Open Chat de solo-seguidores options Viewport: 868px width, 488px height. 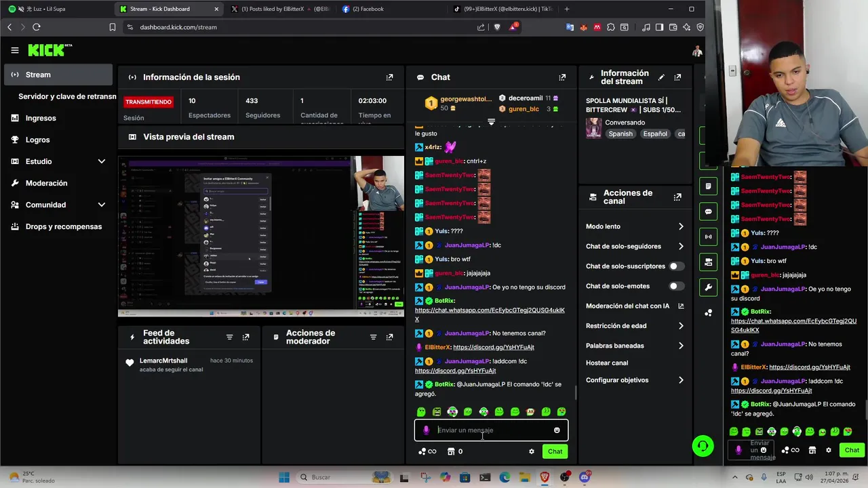635,246
